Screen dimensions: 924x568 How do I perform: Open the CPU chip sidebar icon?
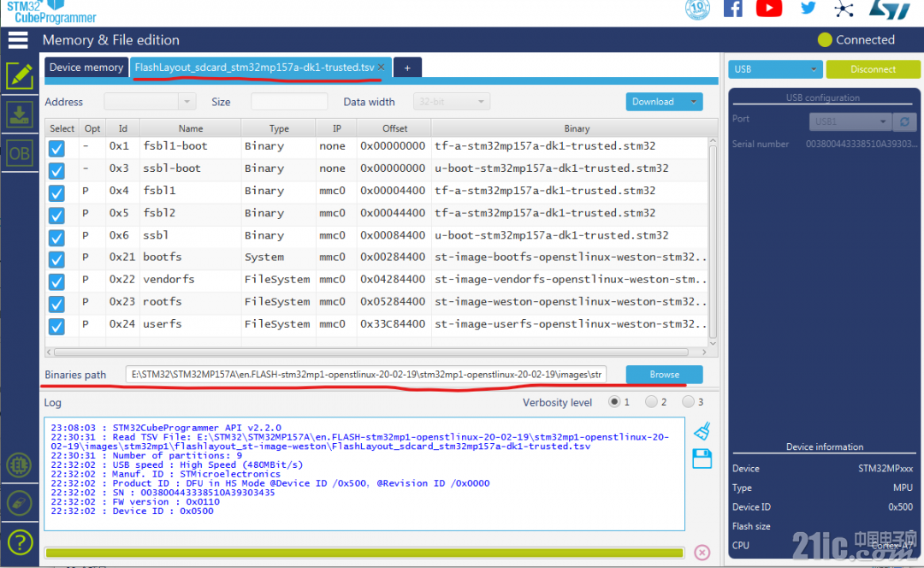coord(20,464)
